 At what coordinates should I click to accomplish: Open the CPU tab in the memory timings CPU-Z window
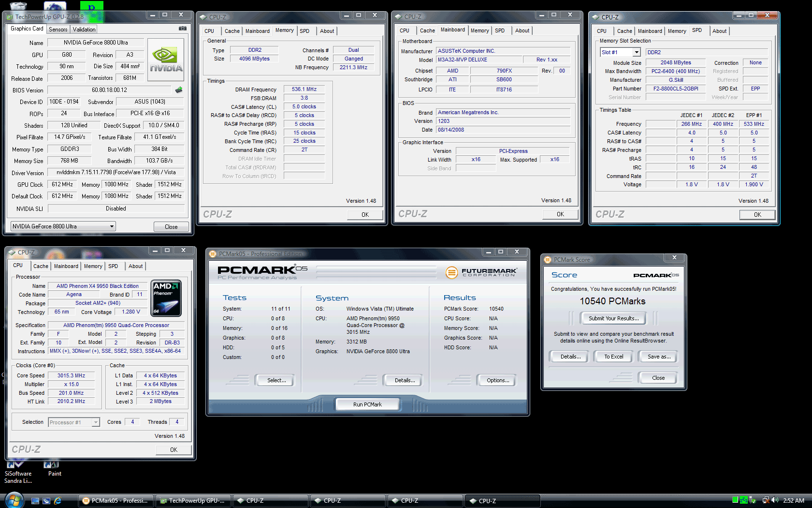209,31
